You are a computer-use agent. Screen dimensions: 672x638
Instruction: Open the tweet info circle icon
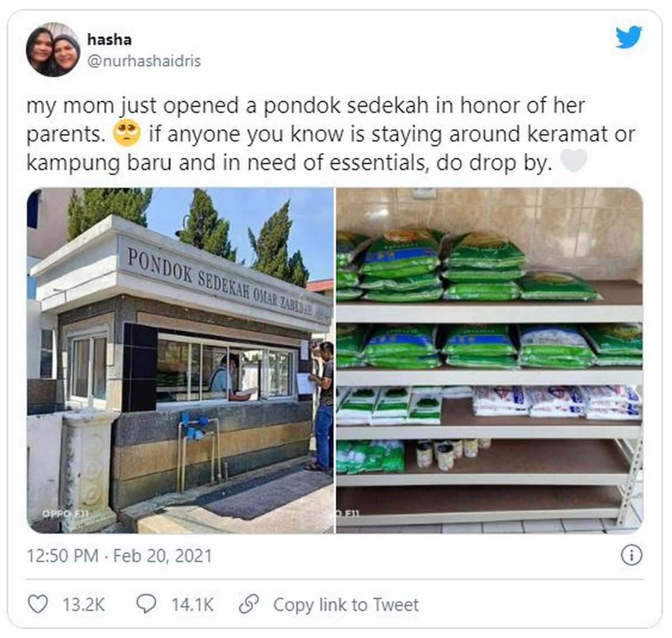click(632, 555)
